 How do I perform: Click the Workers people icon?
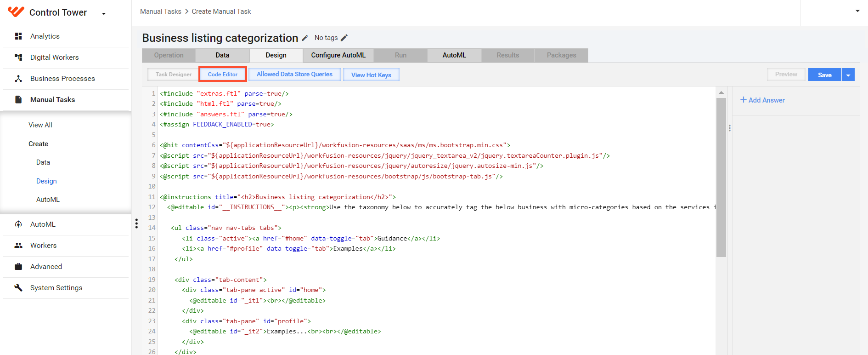coord(18,245)
